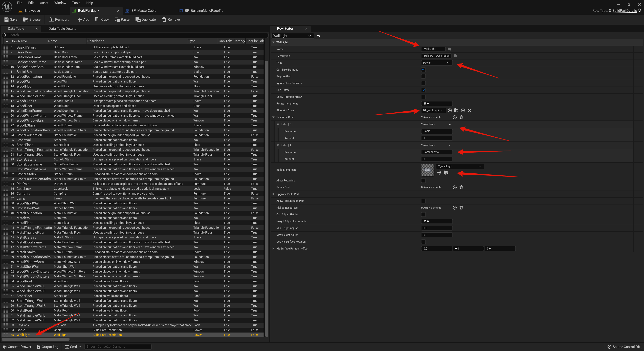Switch to the BP_MasterCable tab
The height and width of the screenshot is (351, 644).
pos(144,11)
